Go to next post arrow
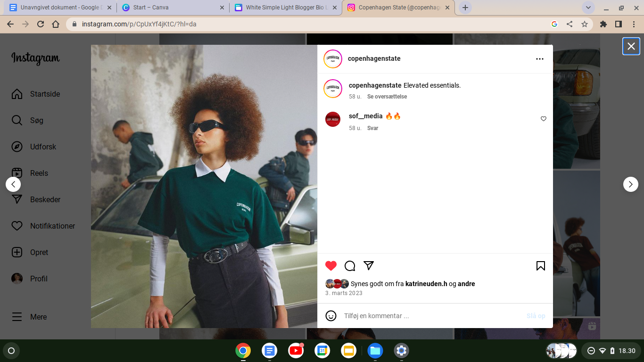 (x=630, y=184)
